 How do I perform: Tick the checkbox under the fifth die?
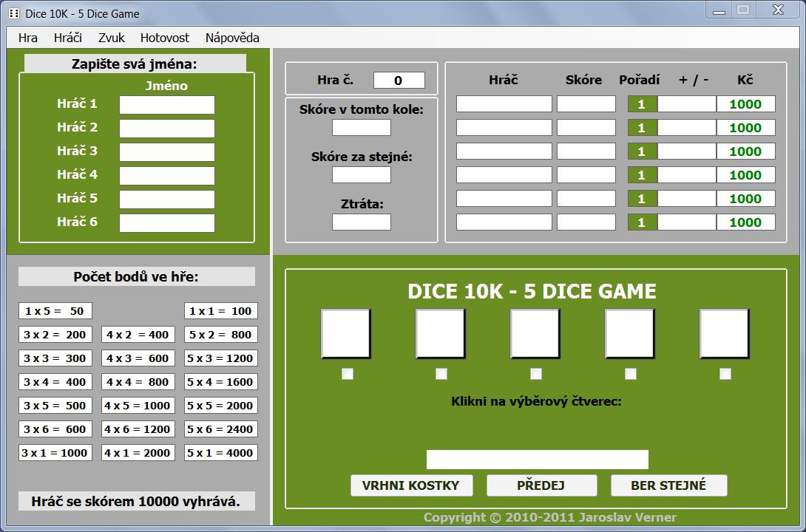725,374
